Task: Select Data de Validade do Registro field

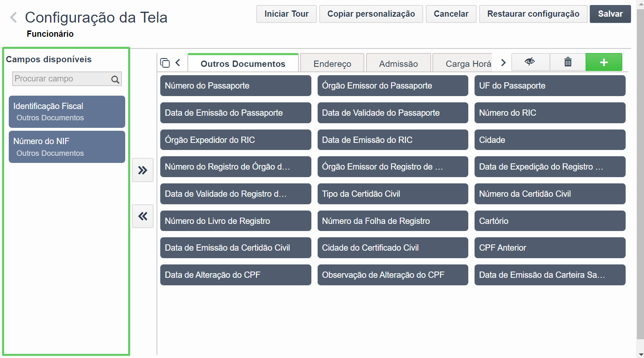Action: click(x=235, y=194)
